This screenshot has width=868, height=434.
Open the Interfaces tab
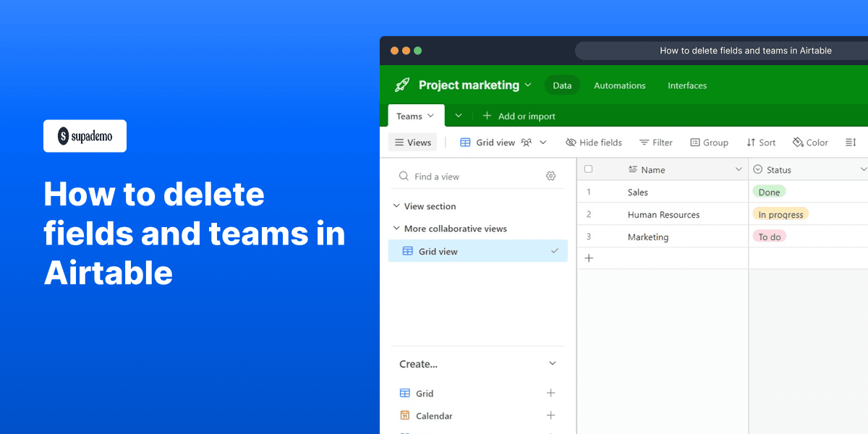coord(686,85)
